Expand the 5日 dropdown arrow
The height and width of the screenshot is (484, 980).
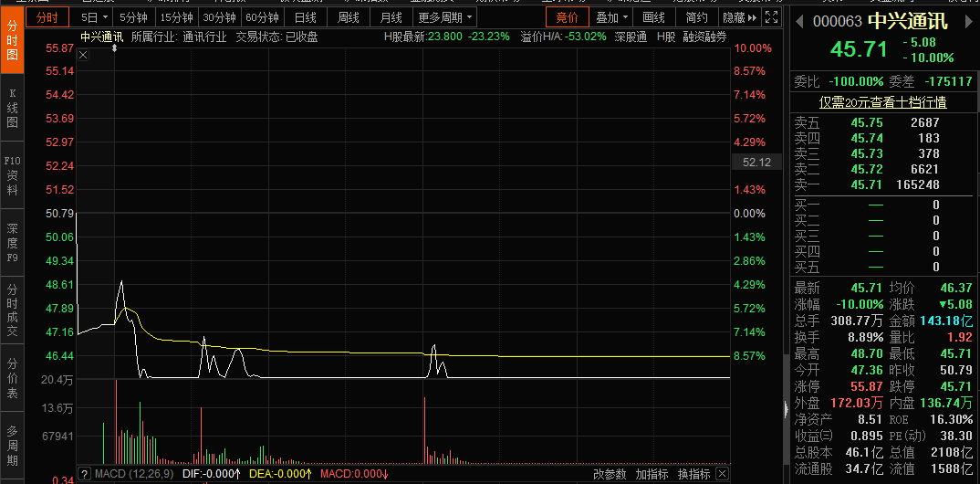click(x=104, y=17)
